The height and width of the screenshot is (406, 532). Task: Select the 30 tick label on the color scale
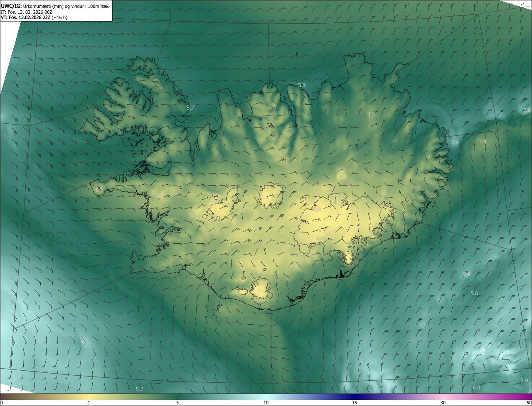(x=443, y=403)
